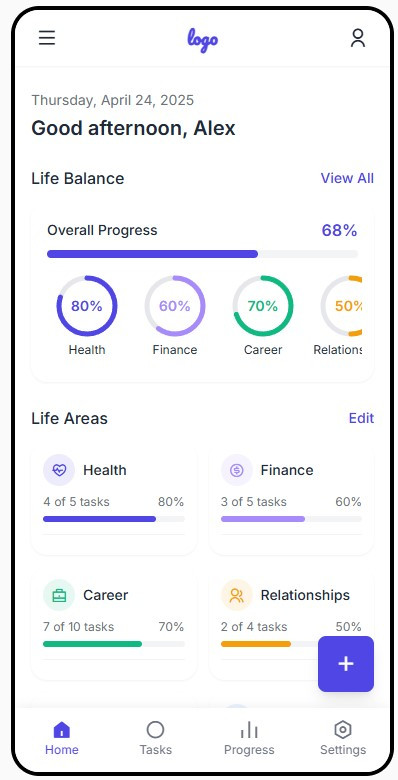Click the Relationships people icon

coord(237,594)
